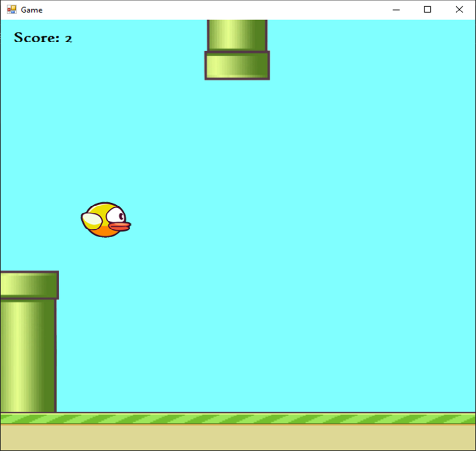
Task: Click the app icon in the title bar
Action: (x=12, y=10)
